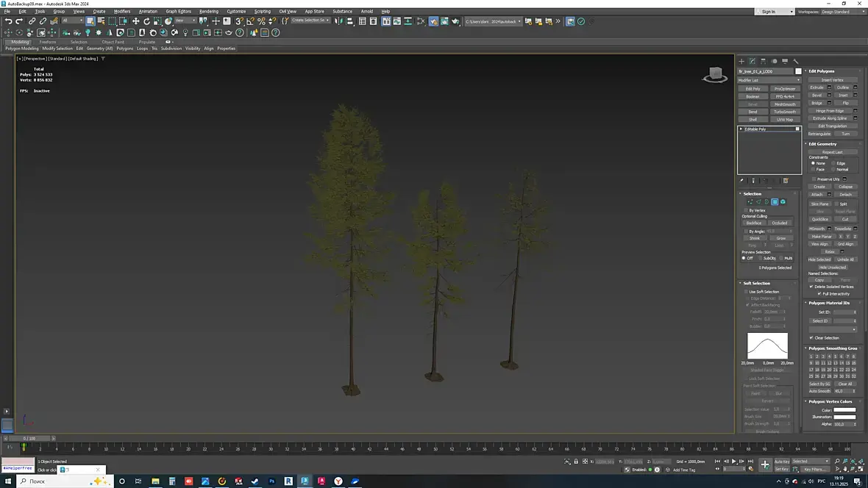Select the Move transform tool
The width and height of the screenshot is (868, 488).
click(136, 21)
